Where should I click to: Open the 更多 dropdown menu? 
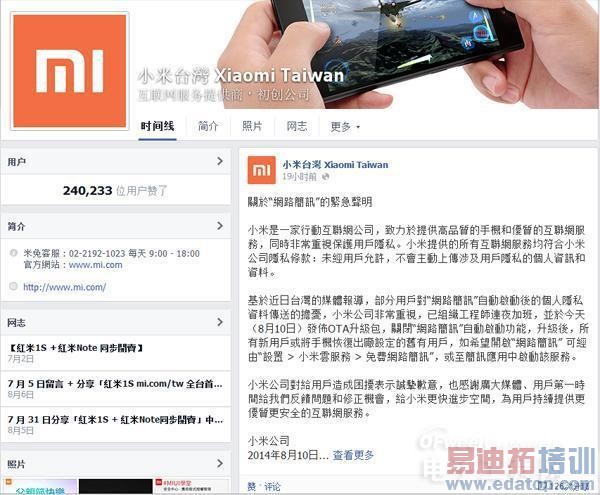(345, 127)
